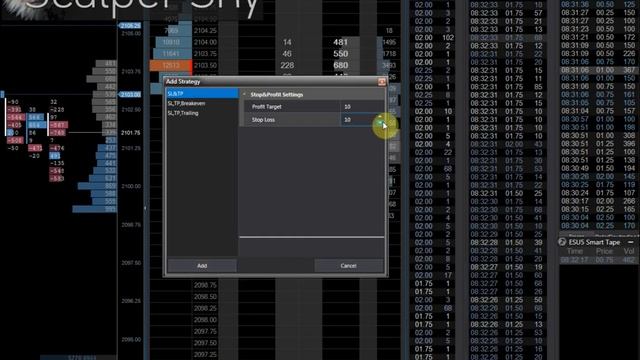
Task: Click the Vol column header in Smart Tape
Action: [x=629, y=251]
